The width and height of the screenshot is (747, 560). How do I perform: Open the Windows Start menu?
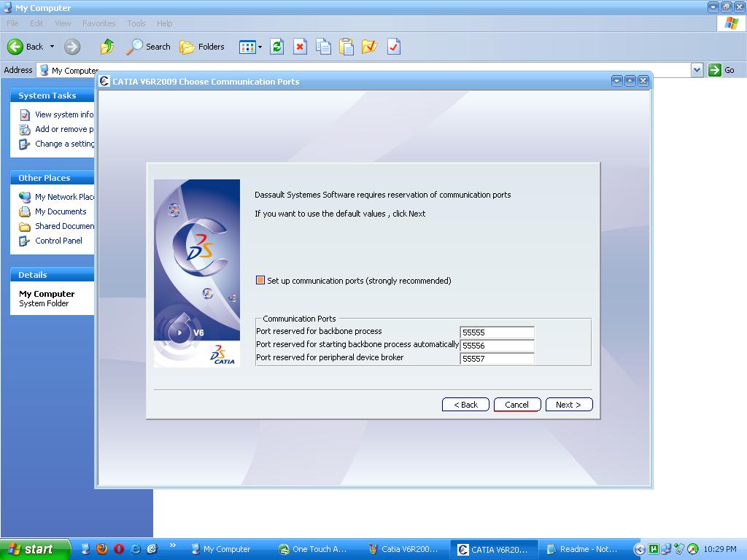[x=35, y=550]
